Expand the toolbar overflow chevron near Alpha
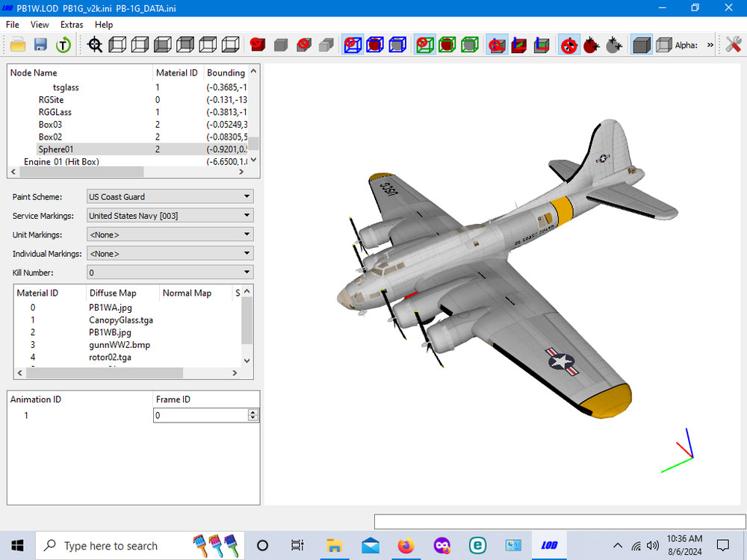The height and width of the screenshot is (560, 747). pyautogui.click(x=710, y=46)
